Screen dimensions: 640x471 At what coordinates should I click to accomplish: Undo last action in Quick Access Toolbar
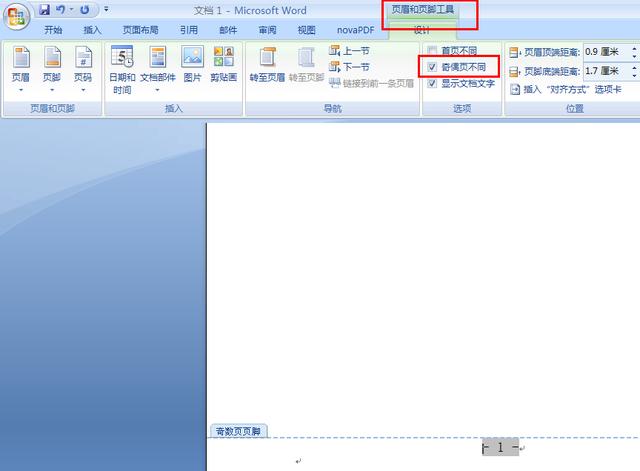point(60,9)
